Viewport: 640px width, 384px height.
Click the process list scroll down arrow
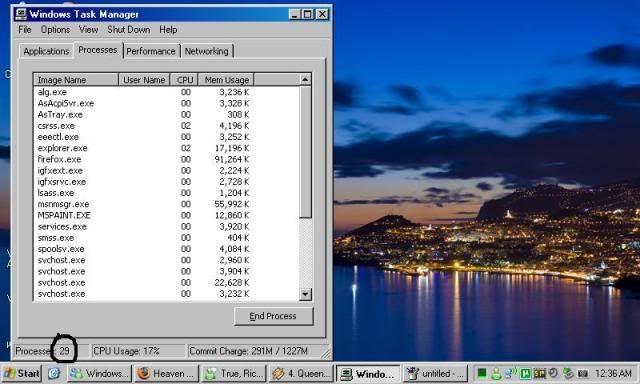pos(305,294)
